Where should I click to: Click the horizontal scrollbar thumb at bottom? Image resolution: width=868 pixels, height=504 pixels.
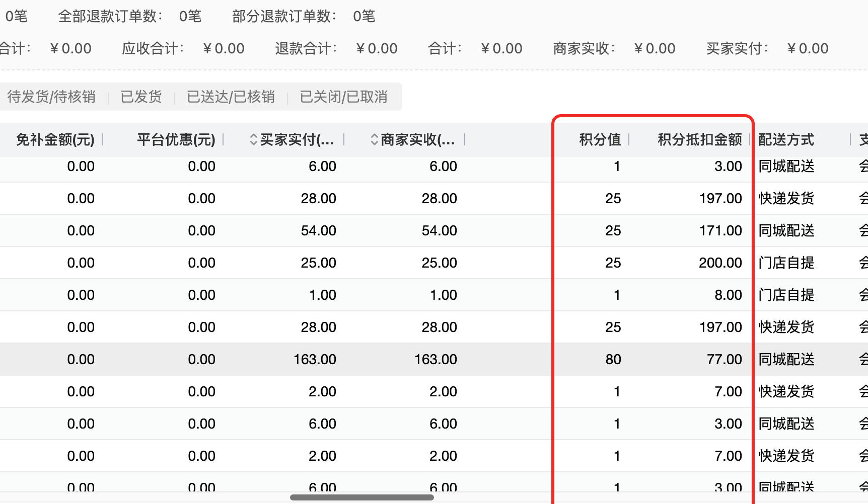tap(361, 497)
